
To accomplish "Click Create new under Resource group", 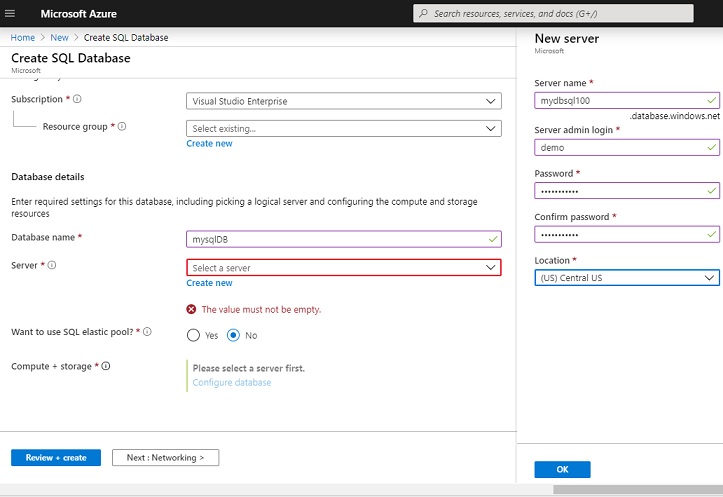I will coord(209,143).
